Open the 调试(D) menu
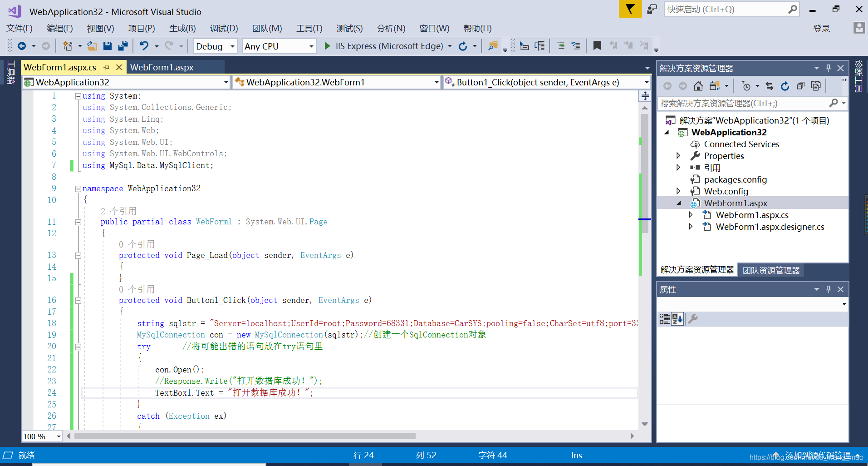Screen dimensions: 868x466 224,28
